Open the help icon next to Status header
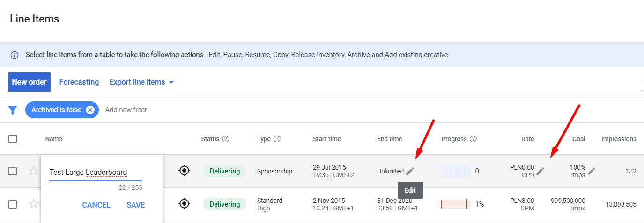This screenshot has height=223, width=644. tap(226, 139)
